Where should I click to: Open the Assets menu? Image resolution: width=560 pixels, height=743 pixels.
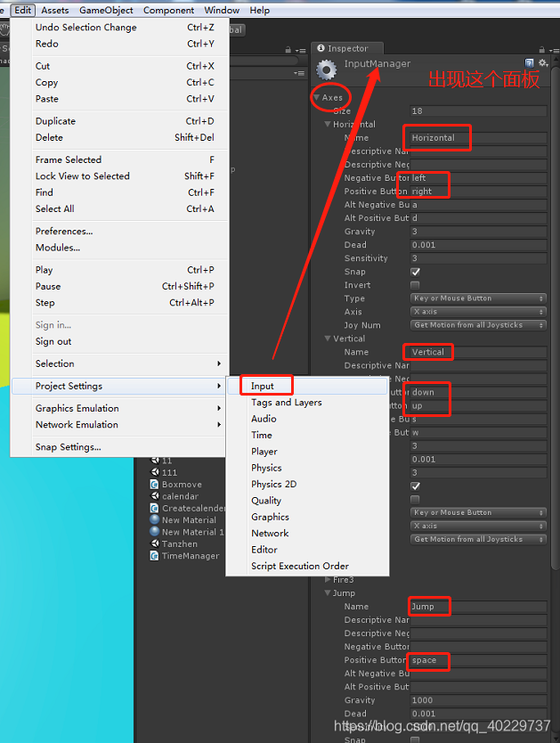55,10
